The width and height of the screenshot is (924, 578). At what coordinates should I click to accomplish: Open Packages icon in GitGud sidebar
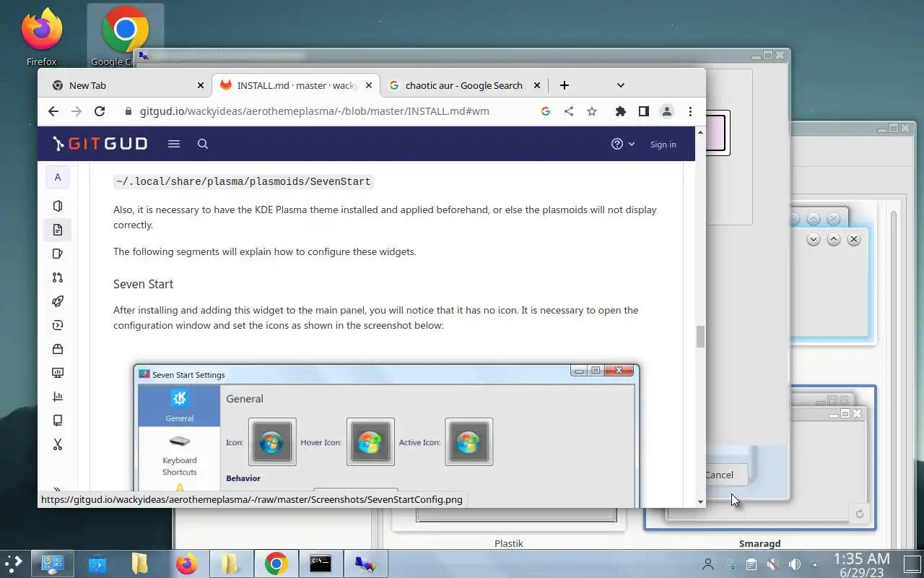(58, 349)
